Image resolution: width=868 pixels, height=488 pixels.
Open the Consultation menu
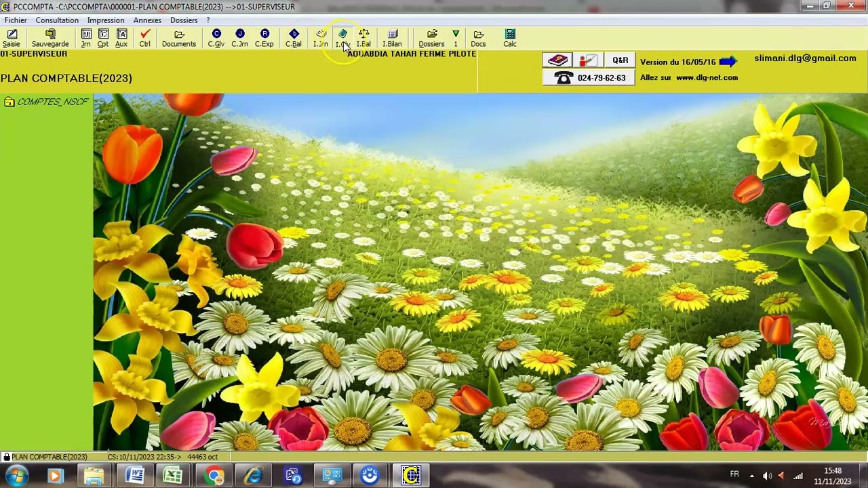tap(57, 20)
